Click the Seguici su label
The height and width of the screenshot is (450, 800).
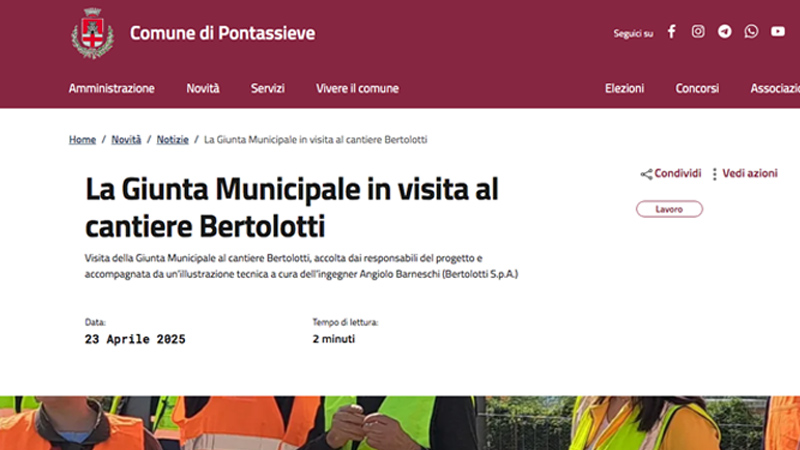[x=633, y=34]
